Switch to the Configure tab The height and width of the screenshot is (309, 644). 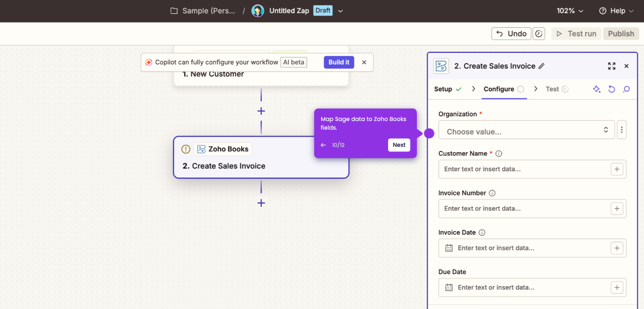coord(504,89)
